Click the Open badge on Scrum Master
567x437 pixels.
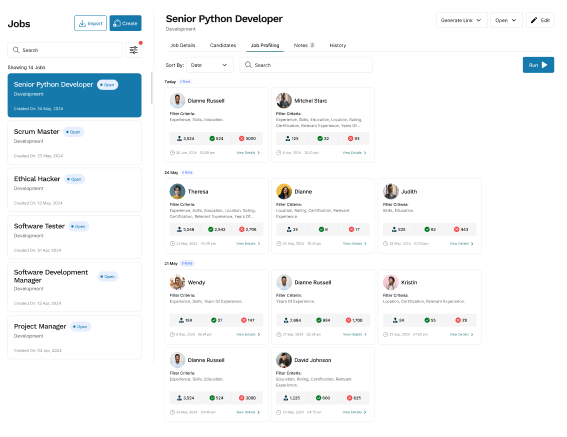pos(73,132)
